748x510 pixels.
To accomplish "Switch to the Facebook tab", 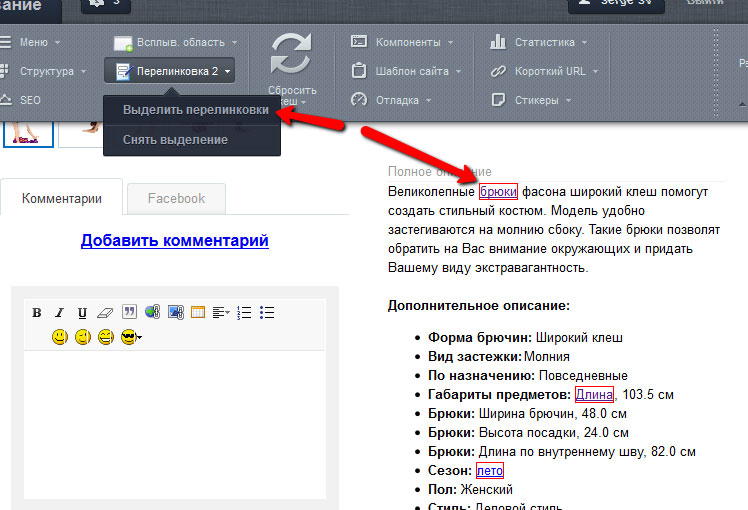I will pos(176,198).
